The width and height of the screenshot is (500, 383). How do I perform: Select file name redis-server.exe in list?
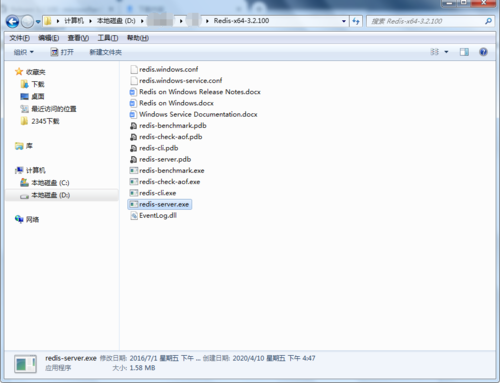coord(164,204)
